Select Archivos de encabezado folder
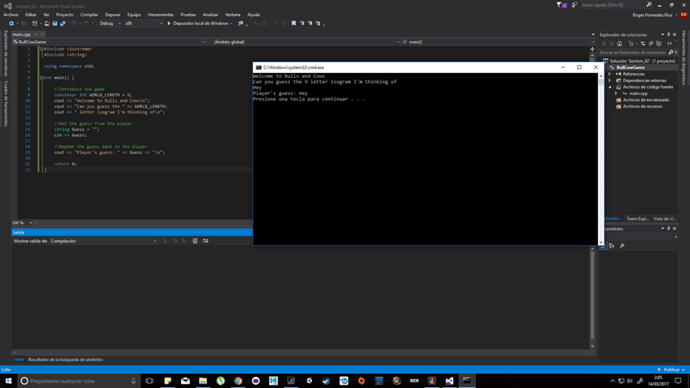Image resolution: width=690 pixels, height=388 pixels. click(646, 100)
